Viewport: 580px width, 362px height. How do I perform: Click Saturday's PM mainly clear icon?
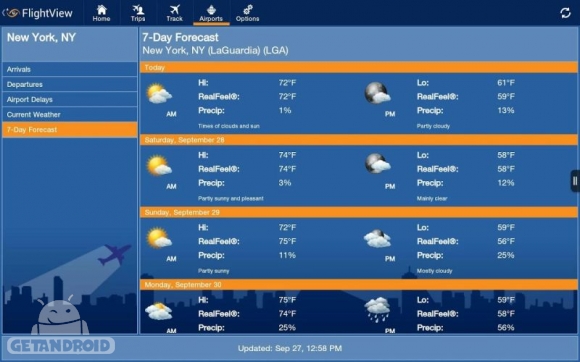coord(377,163)
